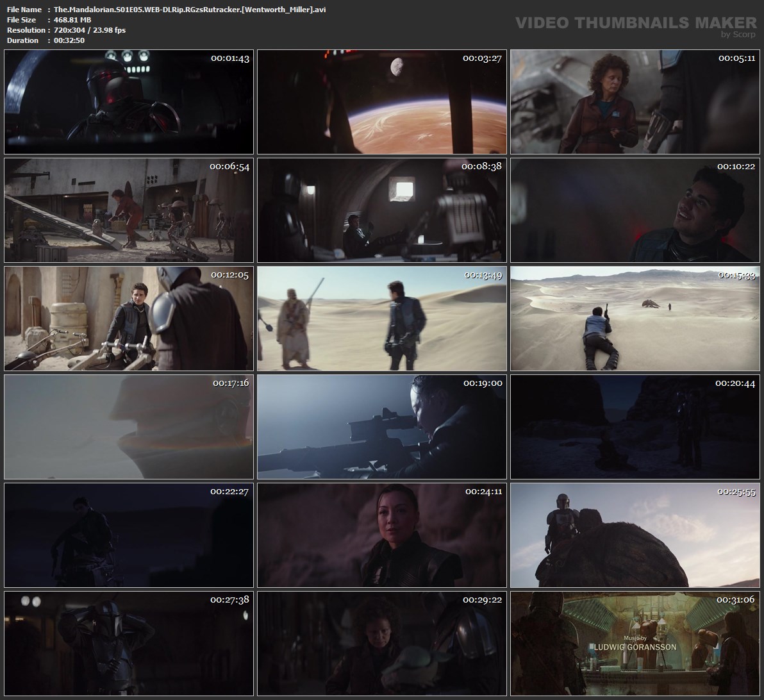Click the "Duration" label

click(23, 40)
